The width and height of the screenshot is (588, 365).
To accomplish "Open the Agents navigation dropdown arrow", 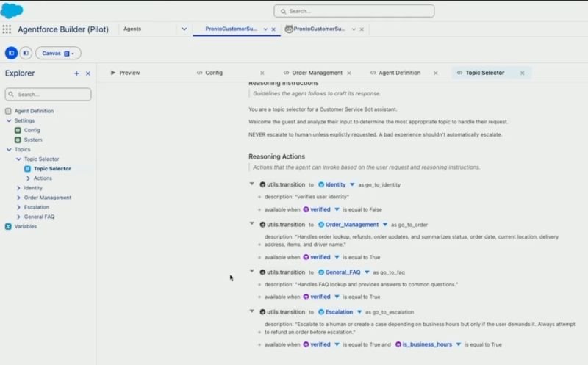I will pyautogui.click(x=184, y=29).
